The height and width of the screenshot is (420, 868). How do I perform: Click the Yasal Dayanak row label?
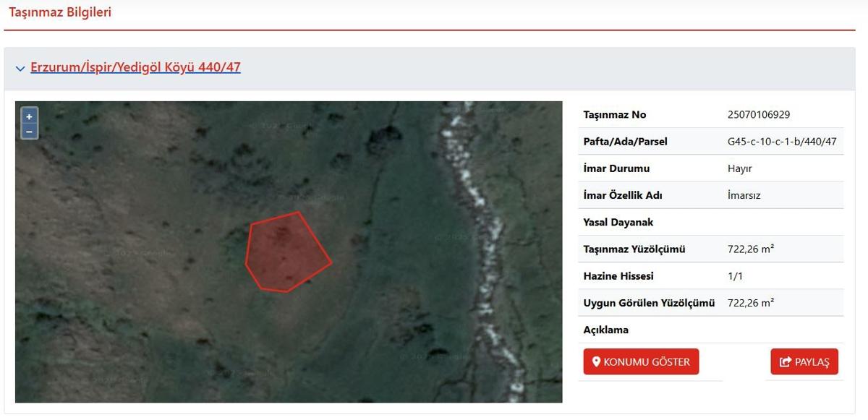pos(618,223)
